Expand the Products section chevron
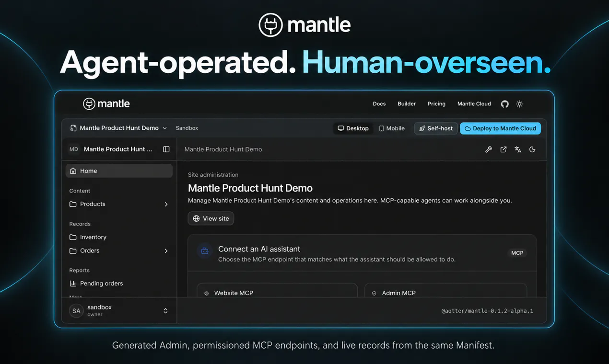Image resolution: width=609 pixels, height=364 pixels. (166, 204)
